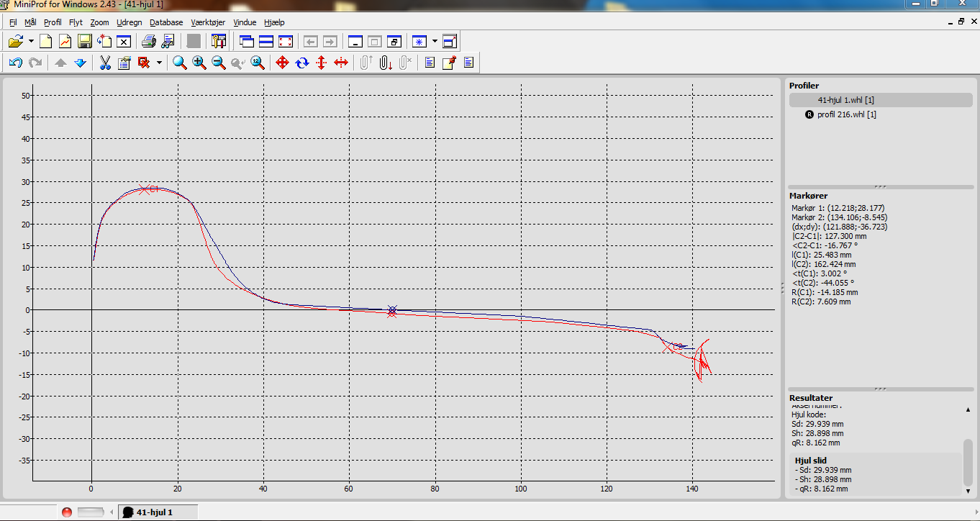
Task: Create a new blank document
Action: tap(45, 41)
